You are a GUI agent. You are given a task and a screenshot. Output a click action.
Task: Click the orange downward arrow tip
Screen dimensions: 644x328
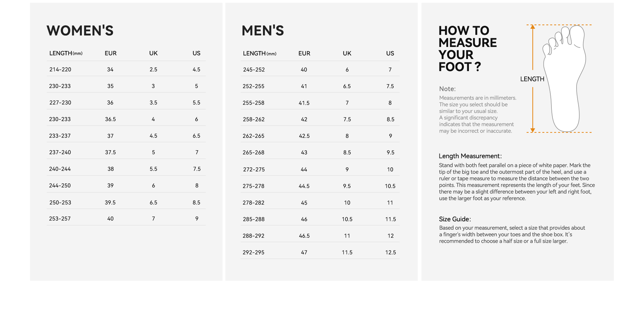533,130
